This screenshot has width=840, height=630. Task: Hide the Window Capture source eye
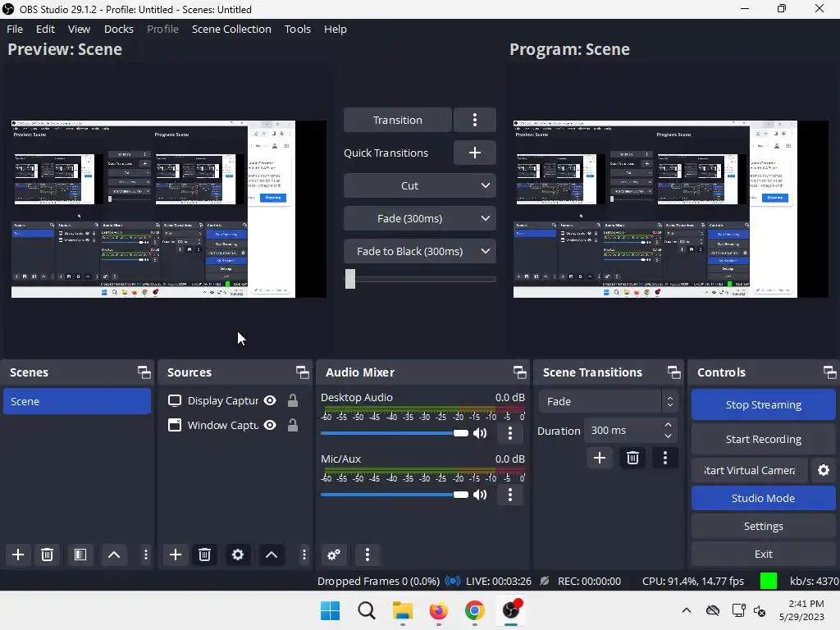click(x=271, y=426)
